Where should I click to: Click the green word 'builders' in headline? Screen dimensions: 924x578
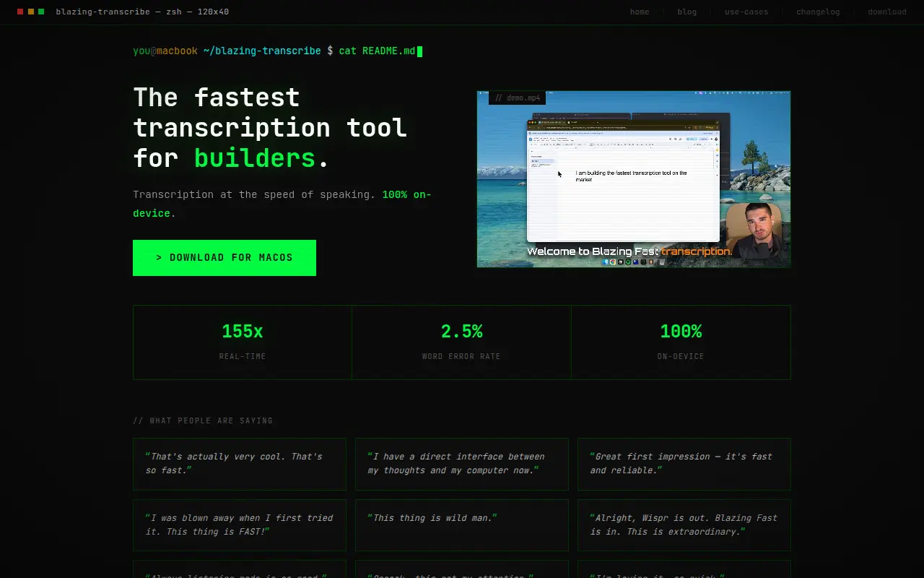[255, 158]
